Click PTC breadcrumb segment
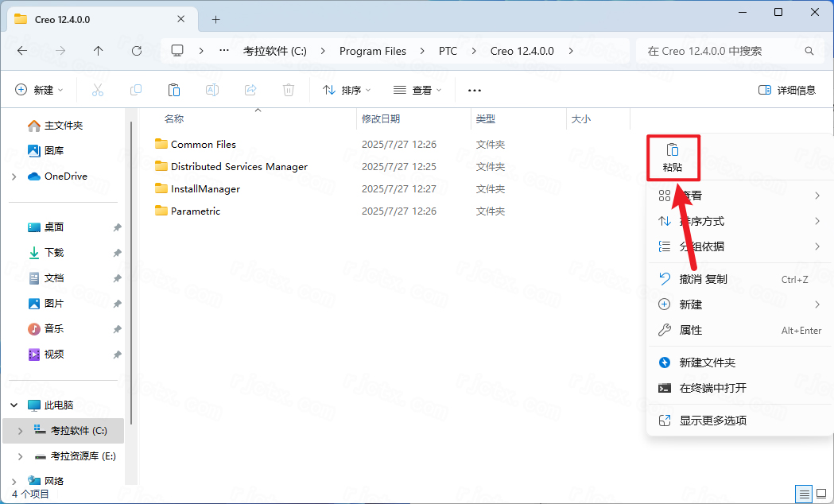834x504 pixels. click(448, 51)
